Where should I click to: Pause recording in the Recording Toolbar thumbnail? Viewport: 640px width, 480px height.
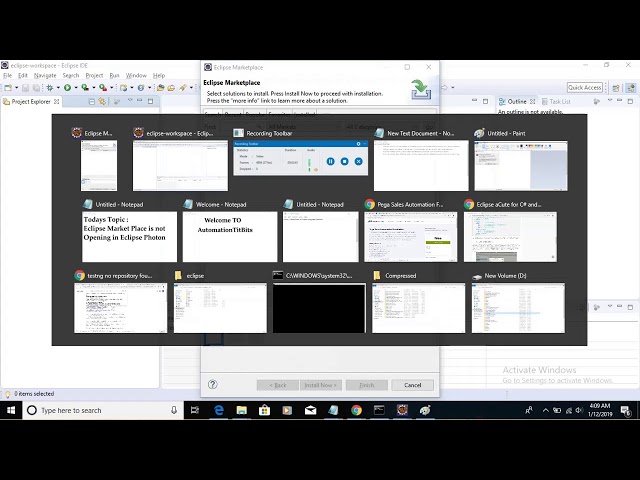click(331, 162)
